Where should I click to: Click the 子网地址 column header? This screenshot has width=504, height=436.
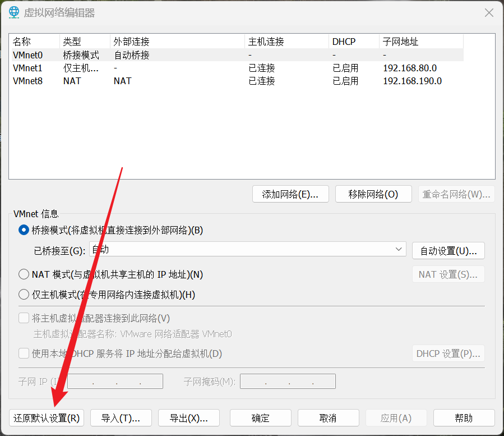(x=421, y=42)
